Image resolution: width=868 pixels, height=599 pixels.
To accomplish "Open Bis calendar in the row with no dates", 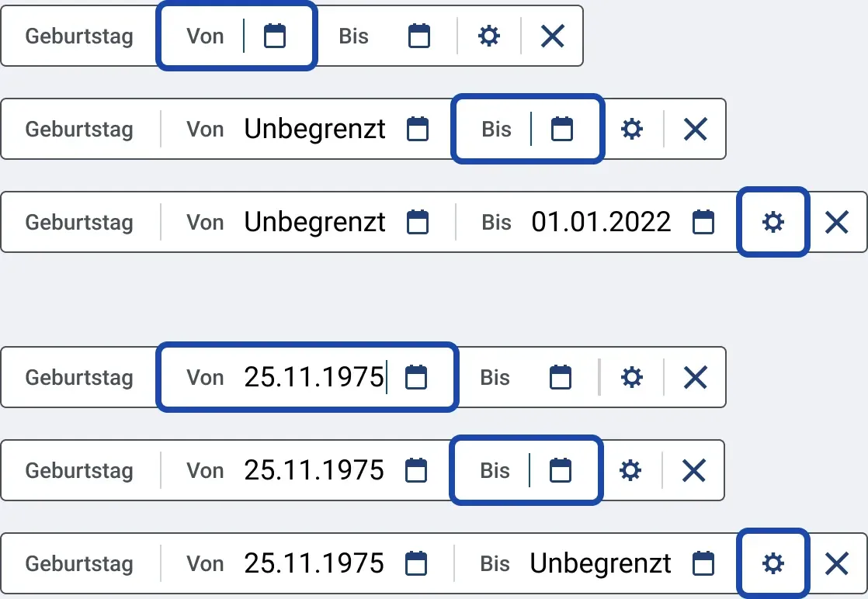I will (x=419, y=36).
